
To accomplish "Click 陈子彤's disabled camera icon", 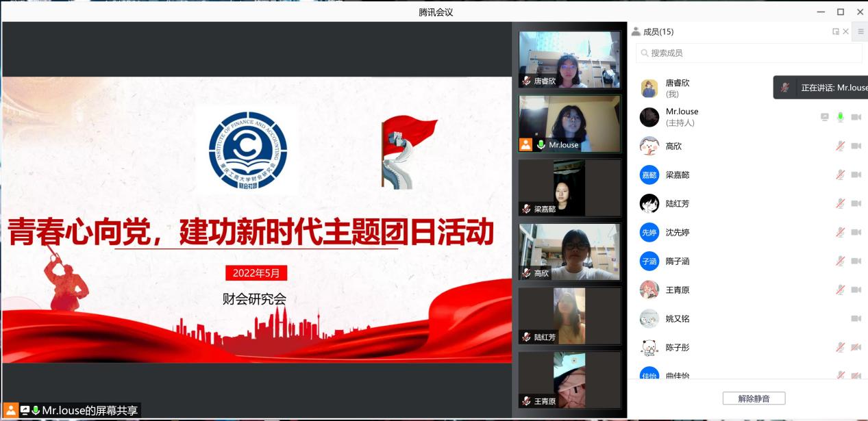I will [856, 347].
